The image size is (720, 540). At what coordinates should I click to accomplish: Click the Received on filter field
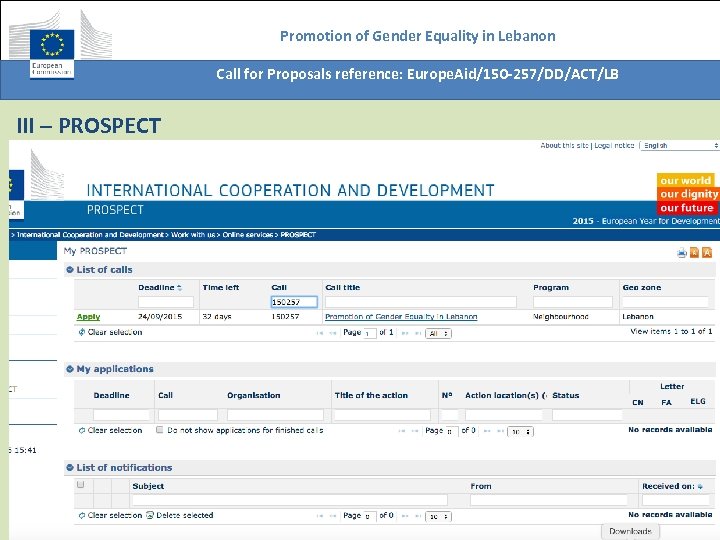click(x=676, y=500)
